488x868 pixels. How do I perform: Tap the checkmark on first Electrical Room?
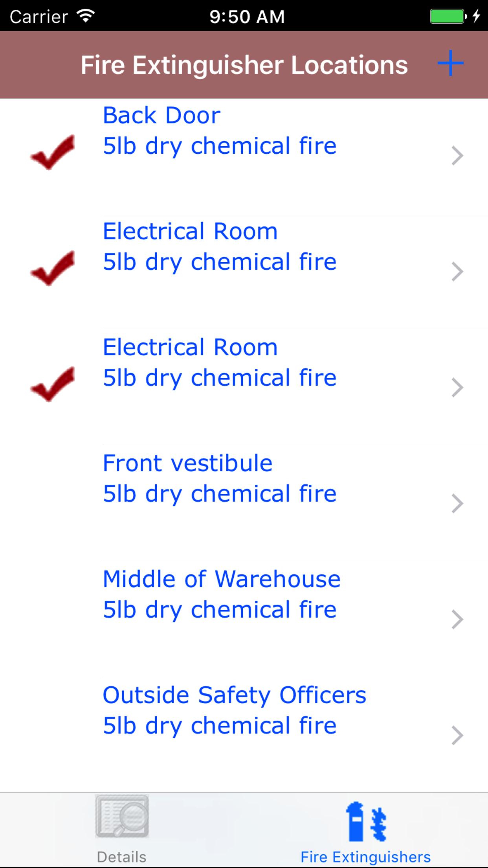[x=53, y=268]
